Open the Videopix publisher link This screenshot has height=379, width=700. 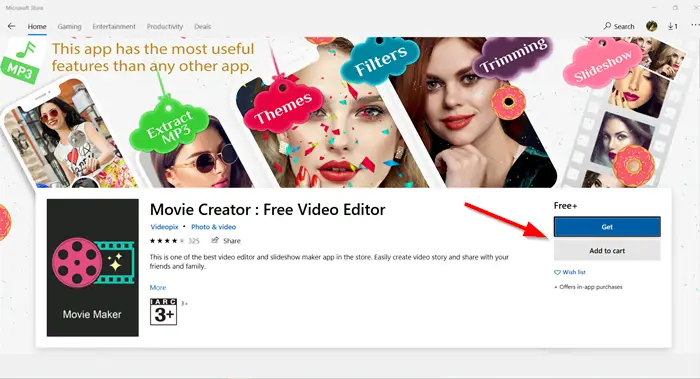pyautogui.click(x=164, y=227)
